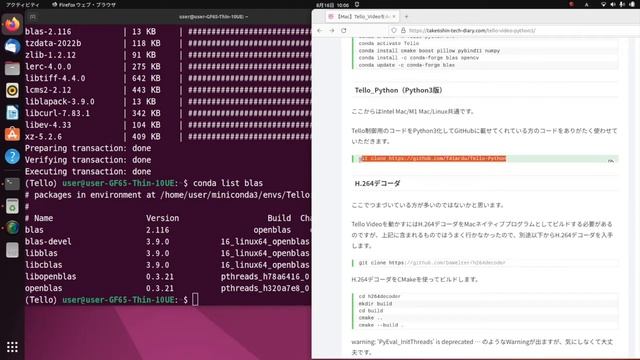640x360 pixels.
Task: Open Firefox from the dock
Action: (x=12, y=24)
